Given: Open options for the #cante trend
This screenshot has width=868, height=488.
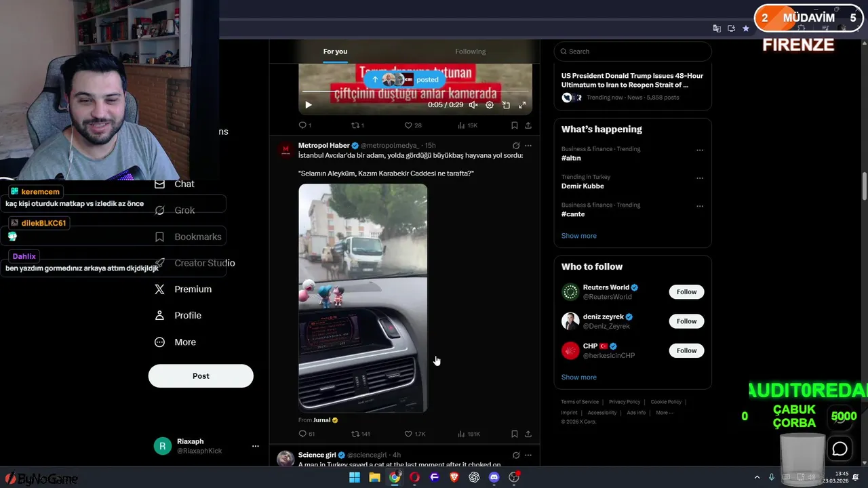Looking at the screenshot, I should 700,206.
